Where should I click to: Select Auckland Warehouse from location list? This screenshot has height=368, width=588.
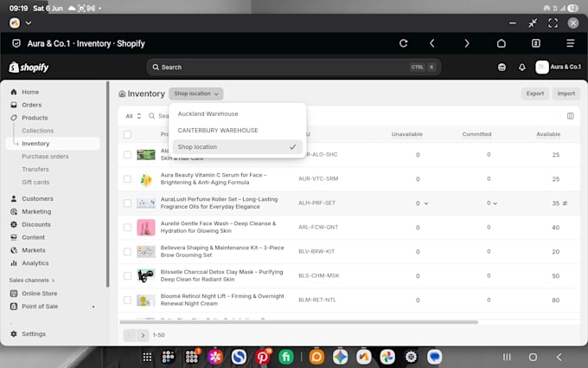[x=238, y=113]
